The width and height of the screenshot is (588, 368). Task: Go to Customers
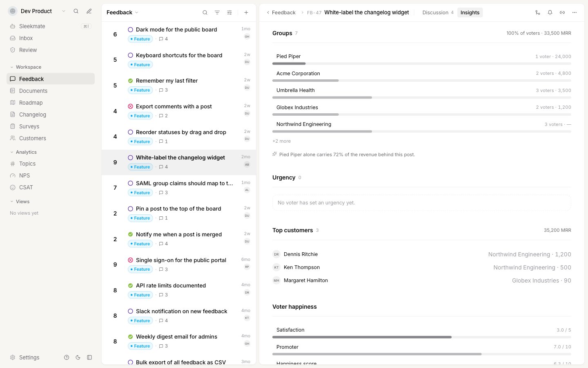[x=51, y=138]
